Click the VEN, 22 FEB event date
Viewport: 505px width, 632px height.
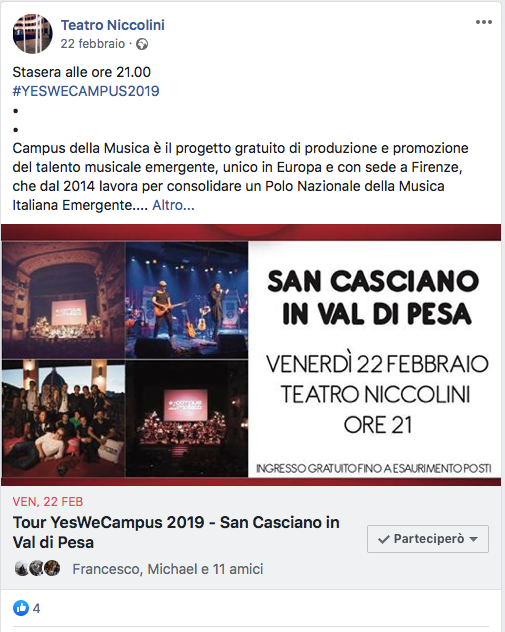pyautogui.click(x=48, y=502)
